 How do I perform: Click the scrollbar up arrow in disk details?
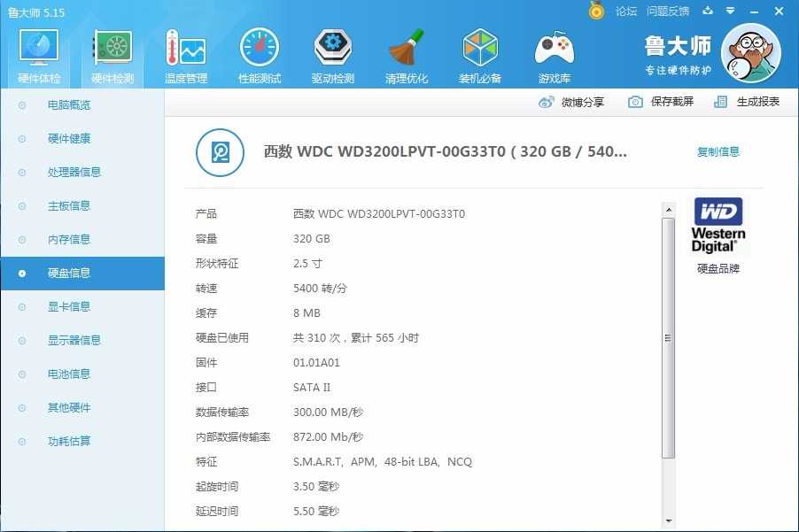pos(669,210)
